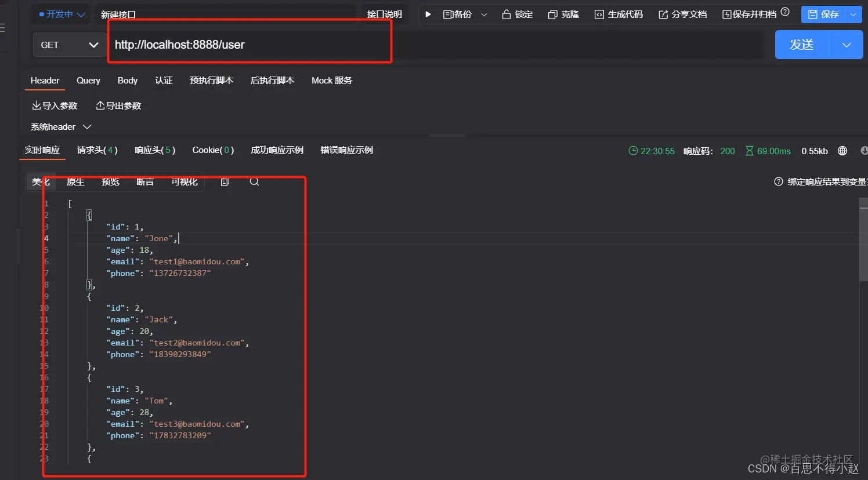Viewport: 868px width, 480px height.
Task: Click save and archive (保存并归档)
Action: [749, 14]
